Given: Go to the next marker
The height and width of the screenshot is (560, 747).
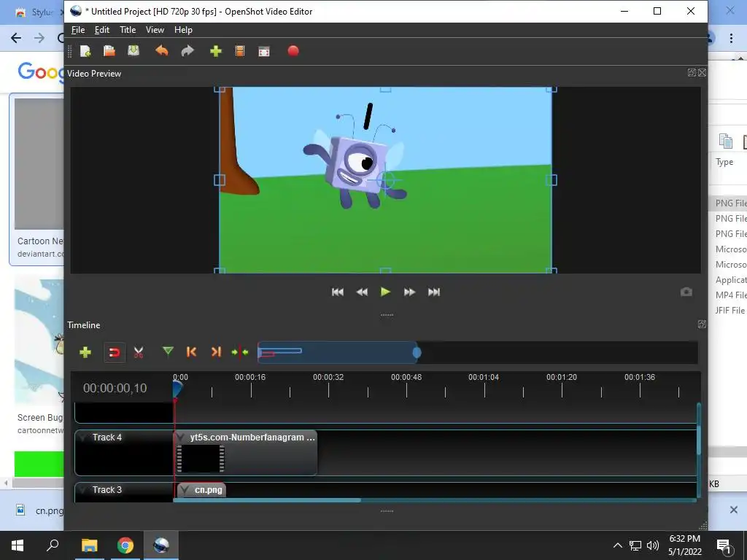Looking at the screenshot, I should point(216,352).
